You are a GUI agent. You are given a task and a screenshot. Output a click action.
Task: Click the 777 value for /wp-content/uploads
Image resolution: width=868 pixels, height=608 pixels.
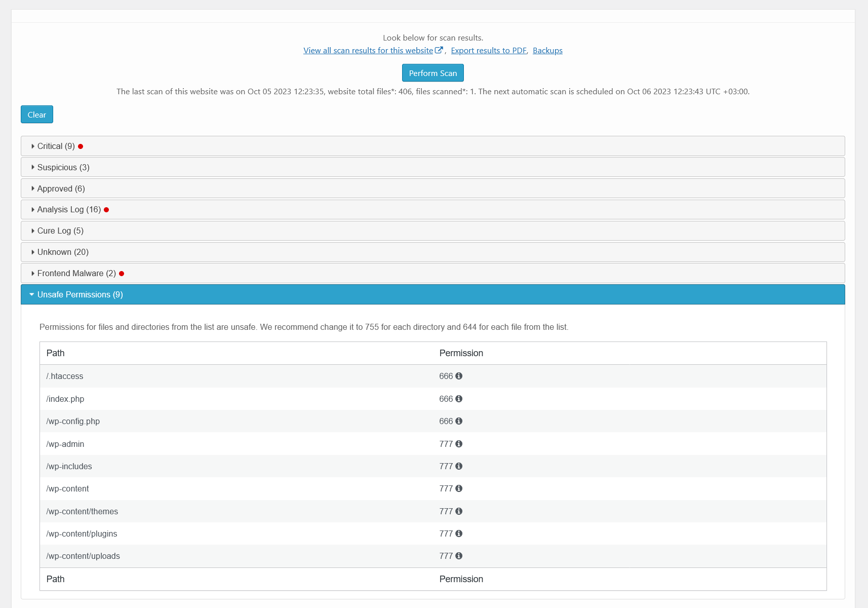(x=446, y=556)
